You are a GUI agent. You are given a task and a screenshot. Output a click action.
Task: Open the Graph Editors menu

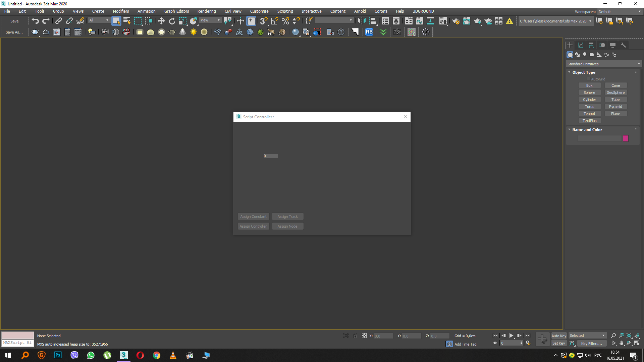coord(176,11)
